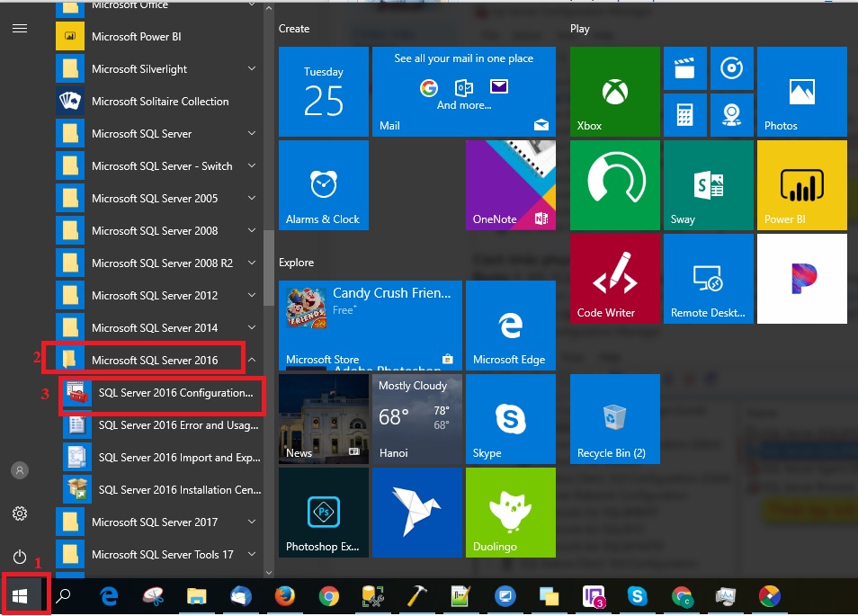Open the user account button
This screenshot has width=858, height=616.
pyautogui.click(x=20, y=470)
